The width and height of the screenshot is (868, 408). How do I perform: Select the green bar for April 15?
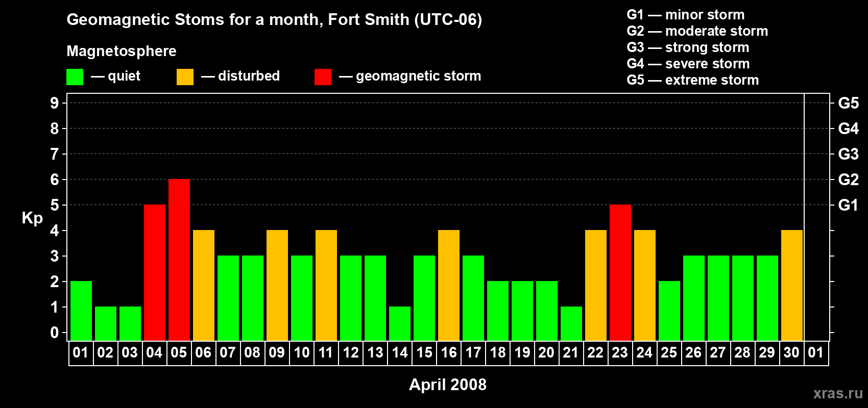(424, 298)
